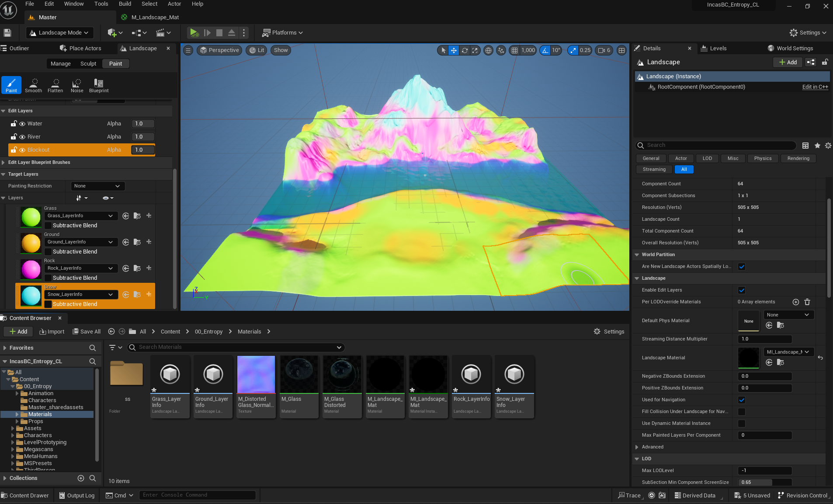Enable Use Dynamic Material Instance checkbox
Screen dimensions: 833x504
[x=742, y=424]
